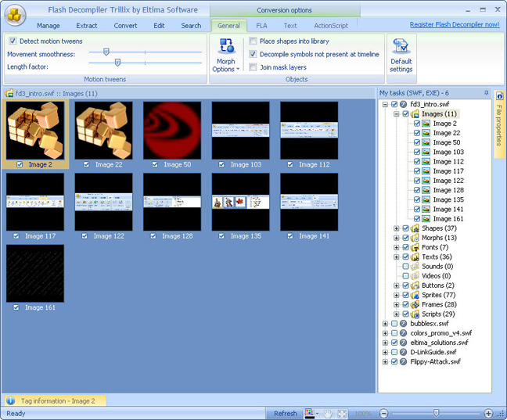The image size is (507, 420).
Task: Open the Manage ribbon tab
Action: pyautogui.click(x=49, y=26)
